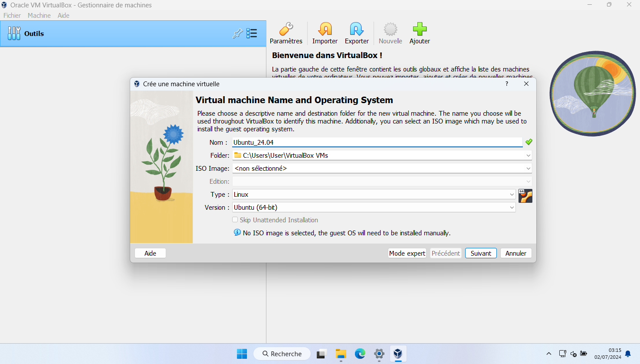This screenshot has width=640, height=364.
Task: Click the blue info icon near ISO message
Action: pyautogui.click(x=237, y=232)
